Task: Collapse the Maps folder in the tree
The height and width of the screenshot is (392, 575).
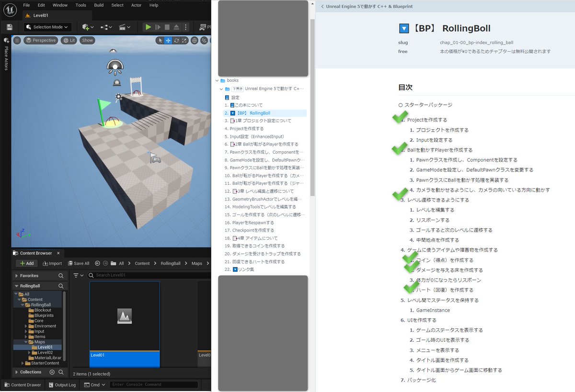Action: pos(26,342)
